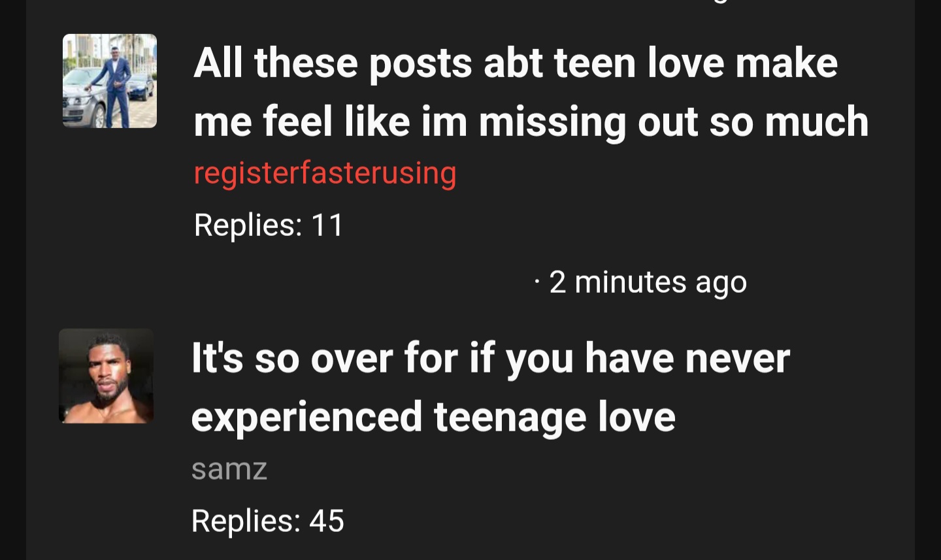This screenshot has width=941, height=560.
Task: Click the "2 minutes ago" timestamp
Action: pos(648,282)
